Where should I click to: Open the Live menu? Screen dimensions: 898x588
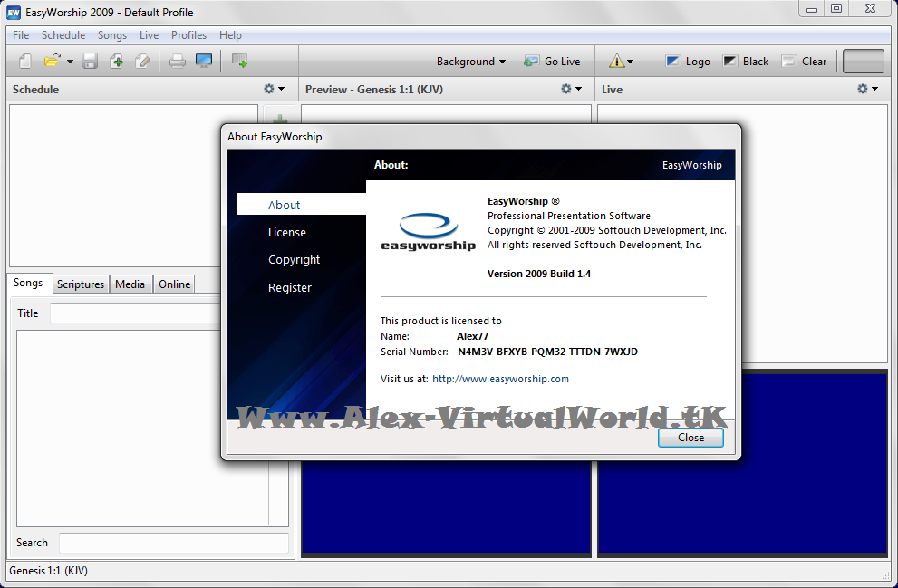coord(149,35)
